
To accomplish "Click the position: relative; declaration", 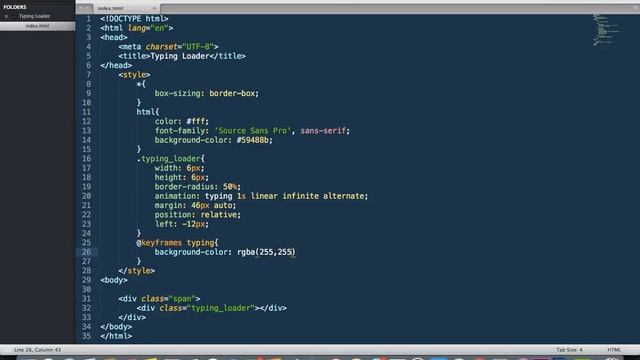I will (198, 215).
